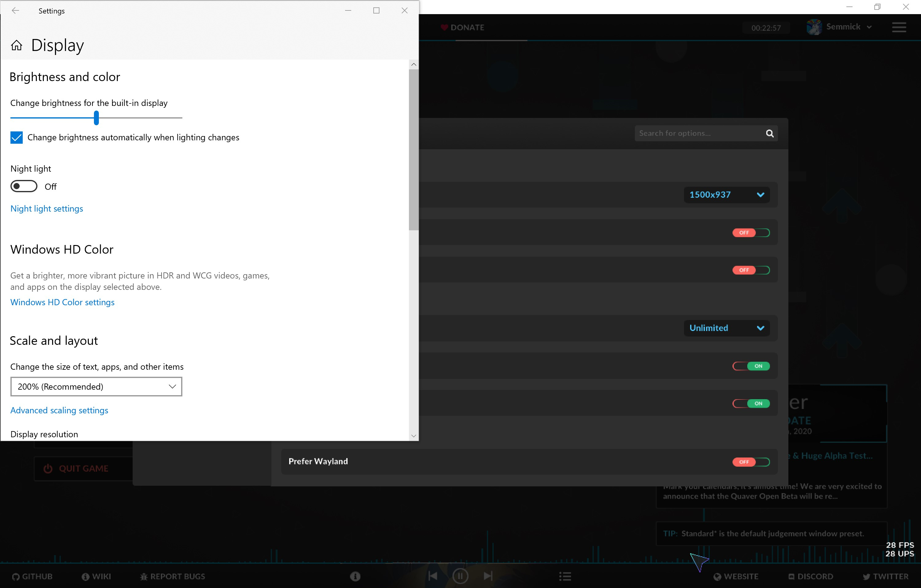Adjust the built-in display brightness slider
This screenshot has width=921, height=588.
(x=95, y=118)
